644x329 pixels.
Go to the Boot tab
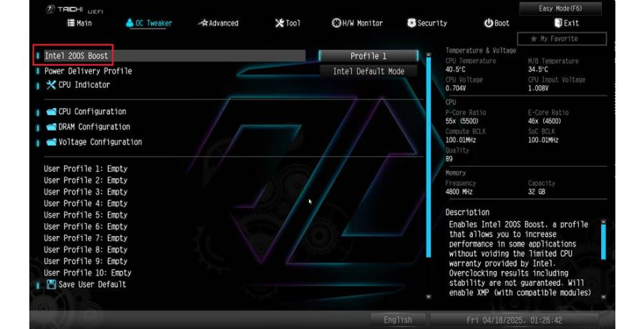coord(497,23)
